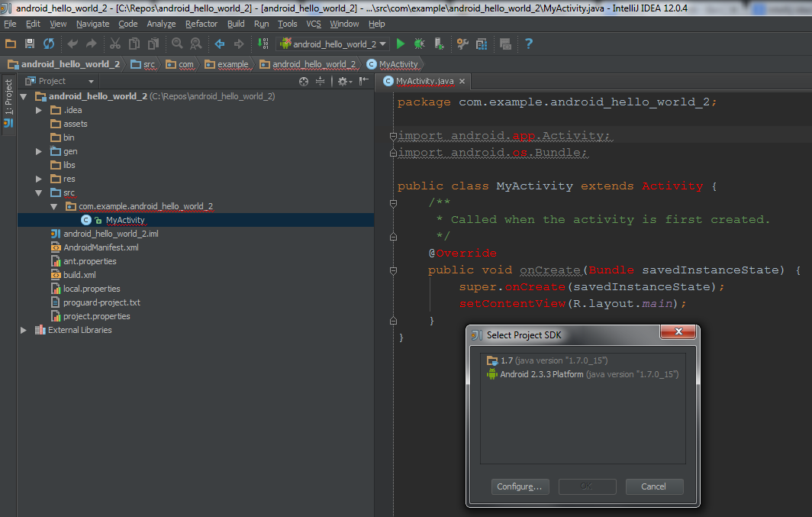This screenshot has width=812, height=517.
Task: Expand the .idea folder
Action: [38, 110]
